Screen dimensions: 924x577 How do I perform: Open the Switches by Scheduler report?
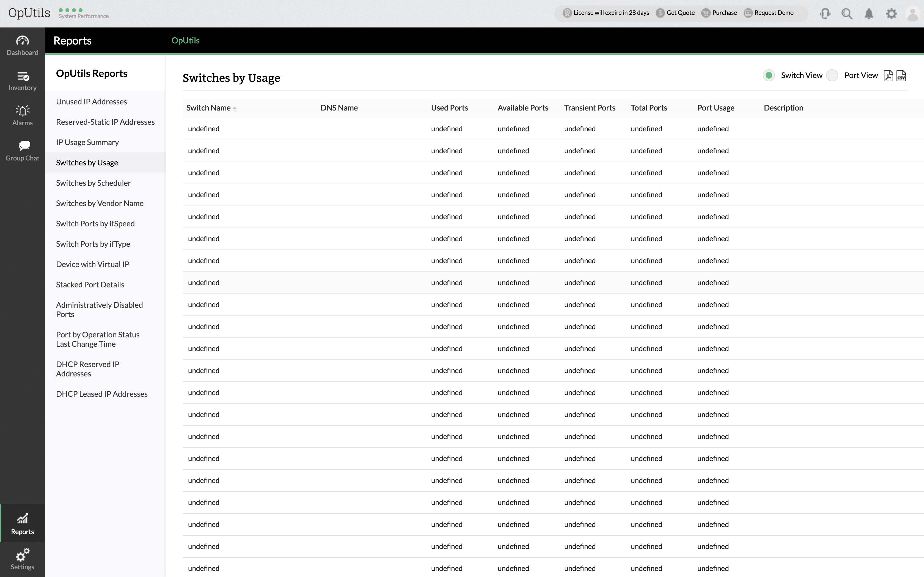[93, 183]
